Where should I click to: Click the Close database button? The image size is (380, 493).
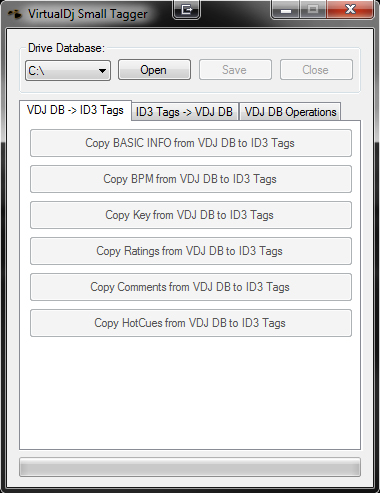click(316, 70)
